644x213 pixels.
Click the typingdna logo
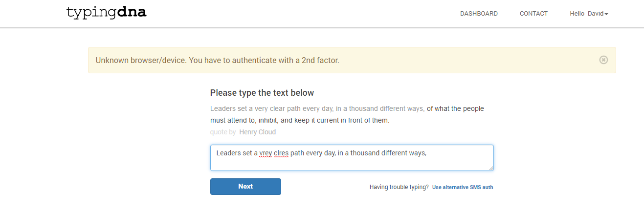point(106,13)
